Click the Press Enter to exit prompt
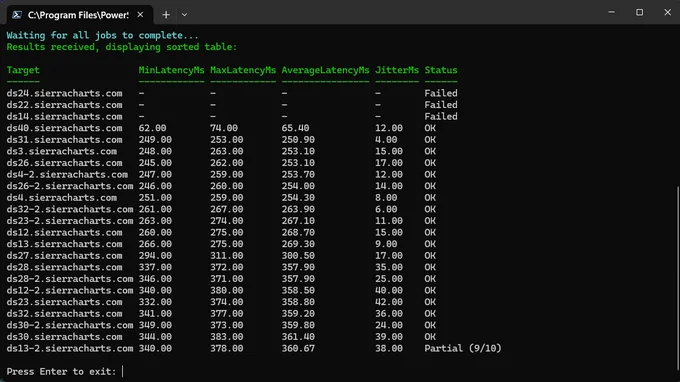680x382 pixels. [x=61, y=372]
